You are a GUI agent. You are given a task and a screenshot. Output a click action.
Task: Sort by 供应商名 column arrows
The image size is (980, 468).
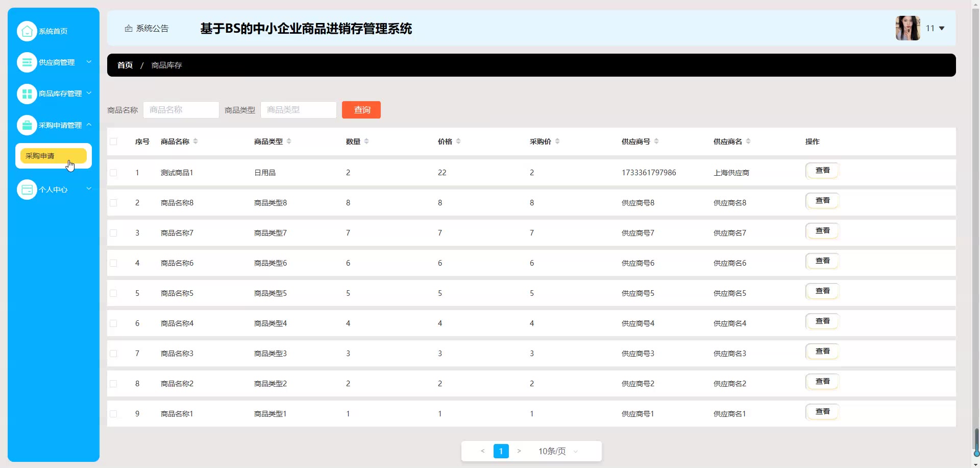pos(748,142)
